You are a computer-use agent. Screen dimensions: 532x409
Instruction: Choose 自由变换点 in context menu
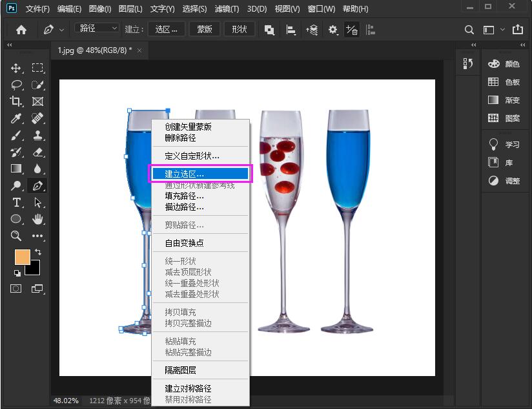coord(200,243)
